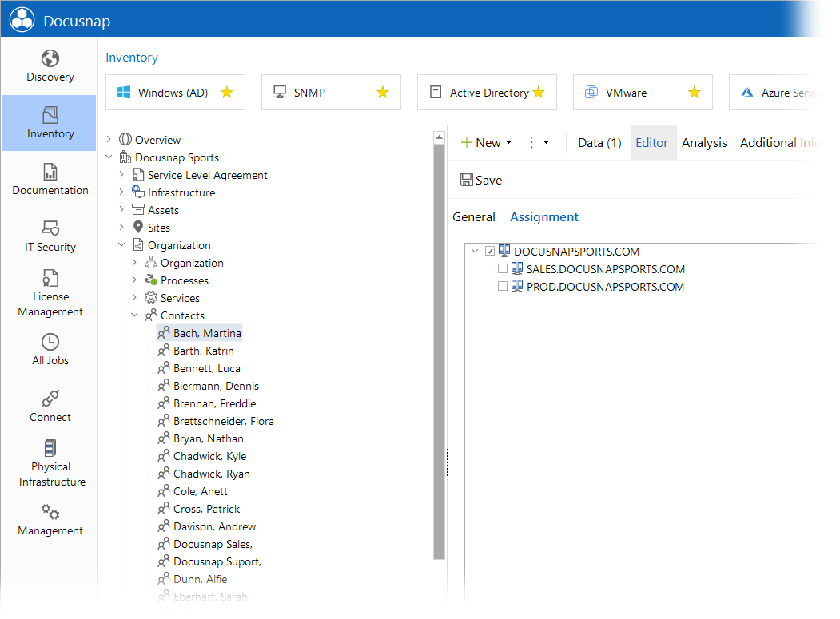Select contact Bennett, Luca
The width and height of the screenshot is (840, 619).
coord(199,368)
